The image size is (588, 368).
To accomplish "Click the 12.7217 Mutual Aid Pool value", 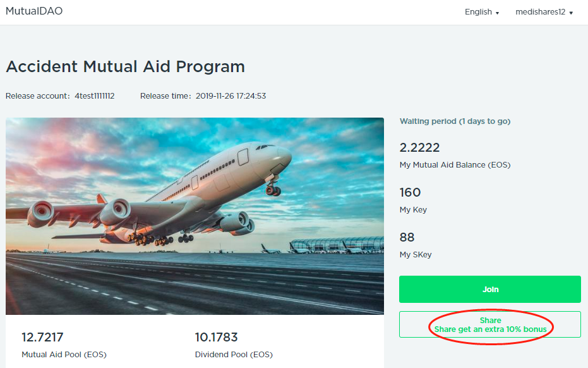I will 42,337.
